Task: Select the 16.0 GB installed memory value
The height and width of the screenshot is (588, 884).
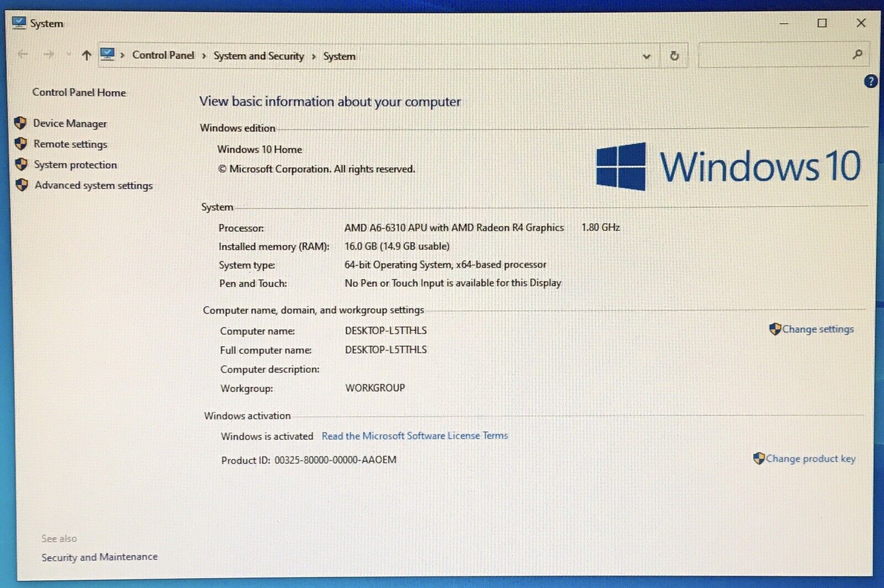Action: [x=397, y=246]
